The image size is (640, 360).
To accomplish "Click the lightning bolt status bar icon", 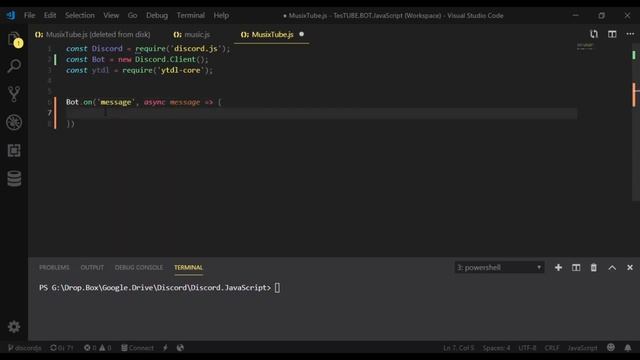I will click(165, 348).
